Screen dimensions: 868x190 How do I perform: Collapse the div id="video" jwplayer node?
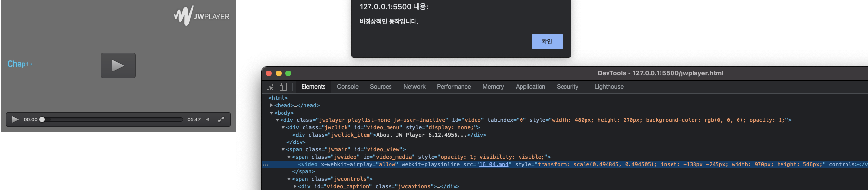278,120
